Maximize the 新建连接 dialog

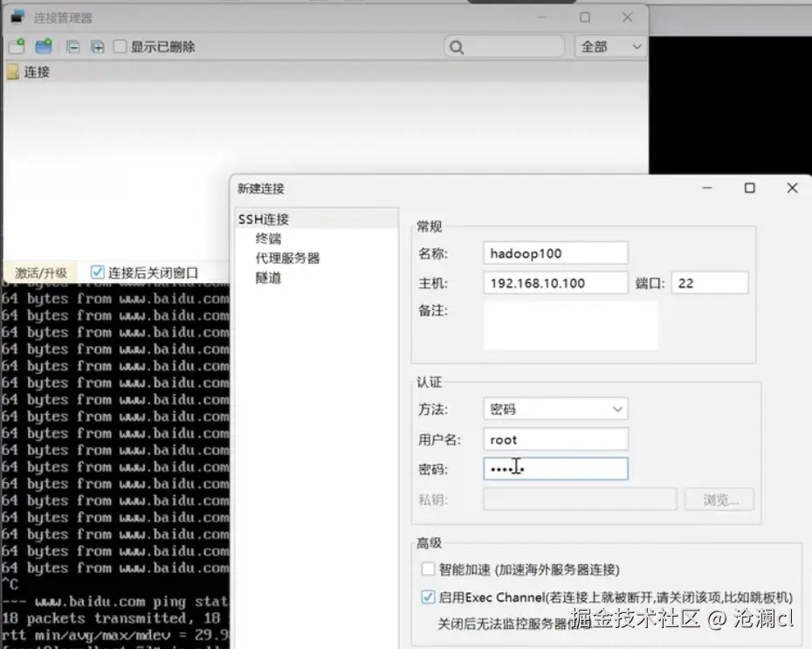[749, 188]
